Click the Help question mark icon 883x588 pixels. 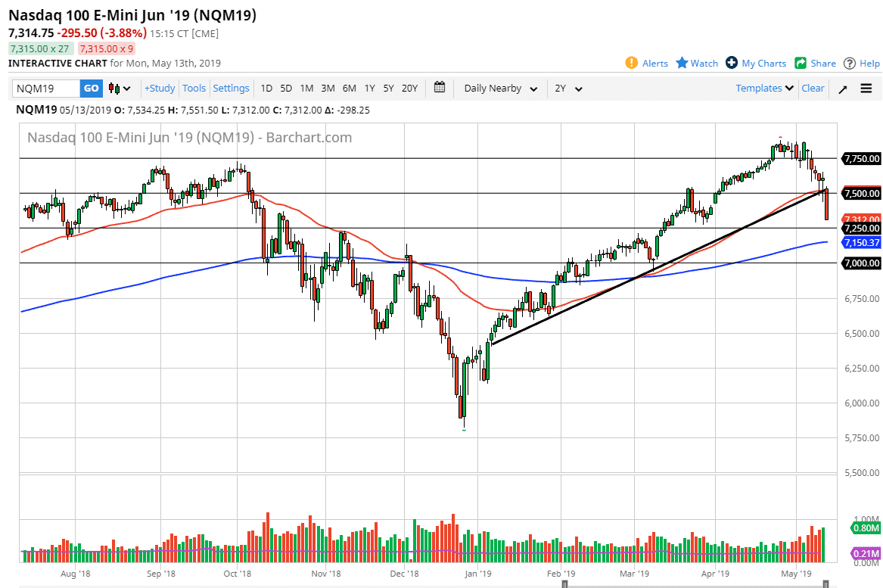coord(849,63)
